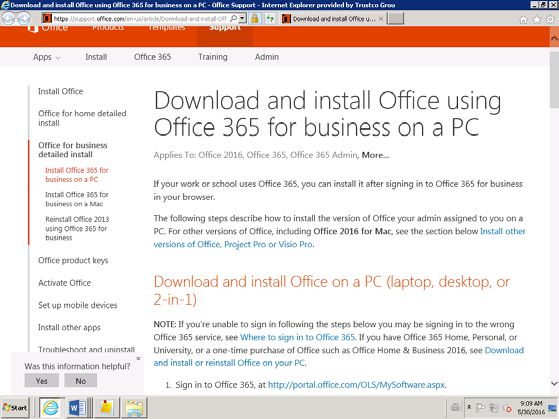Click the browser Back arrow button
559x419 pixels.
pos(9,18)
